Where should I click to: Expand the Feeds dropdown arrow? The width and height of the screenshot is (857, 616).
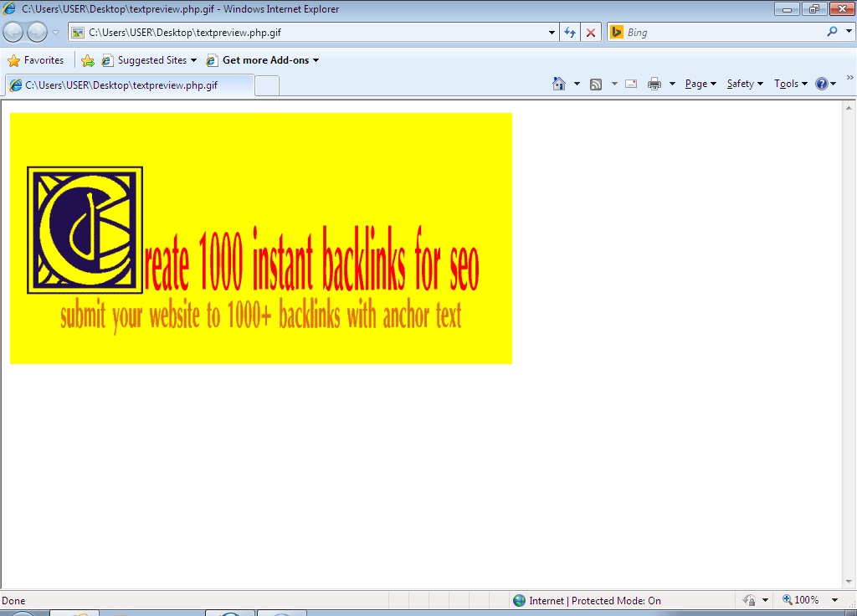coord(614,84)
